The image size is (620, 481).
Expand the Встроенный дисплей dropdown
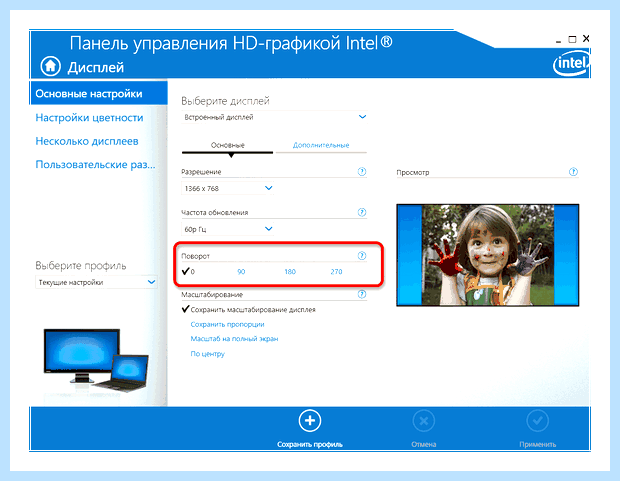pyautogui.click(x=274, y=117)
